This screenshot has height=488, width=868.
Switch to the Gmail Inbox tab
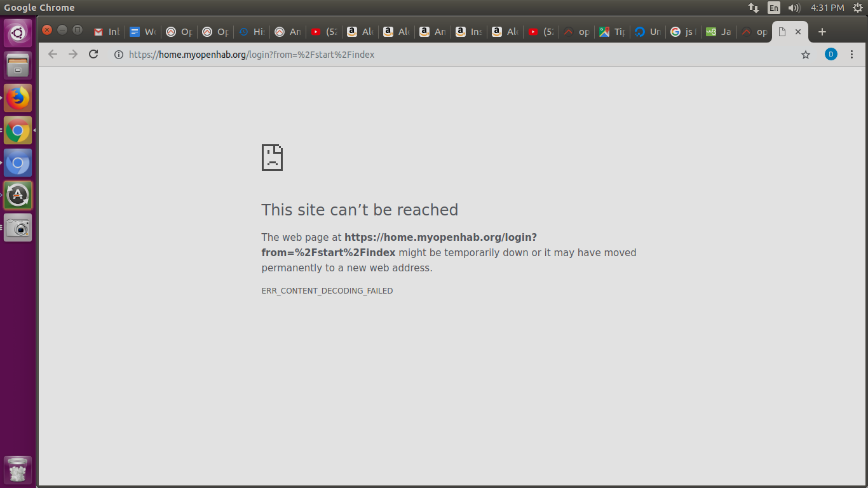pyautogui.click(x=106, y=32)
